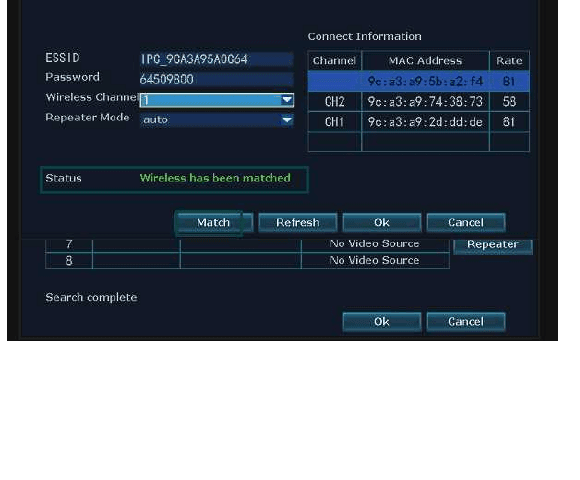
Task: Select MAC address 9c:a3:a9:2d:dd:de
Action: coord(425,122)
